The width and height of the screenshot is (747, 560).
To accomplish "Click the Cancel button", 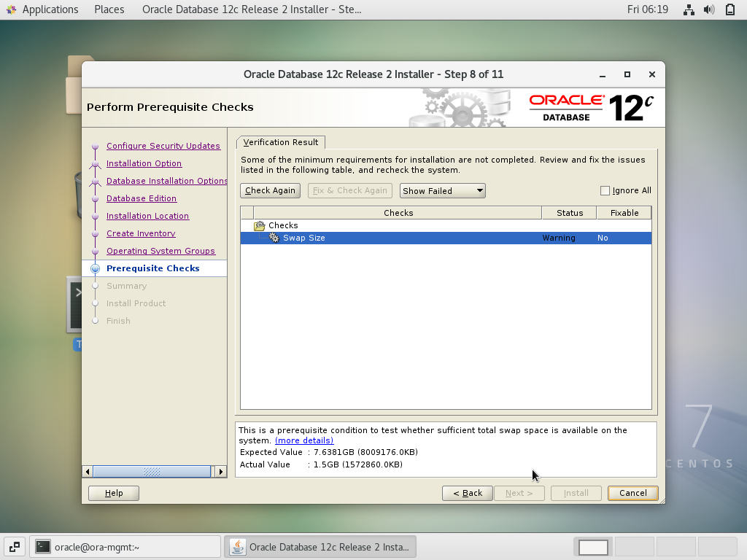I will coord(633,494).
